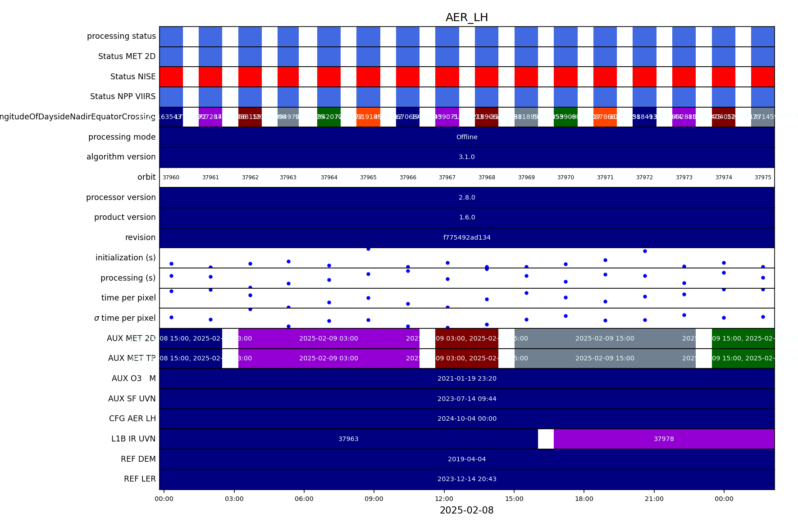Click orbit label 37967
The image size is (798, 532).
[447, 177]
